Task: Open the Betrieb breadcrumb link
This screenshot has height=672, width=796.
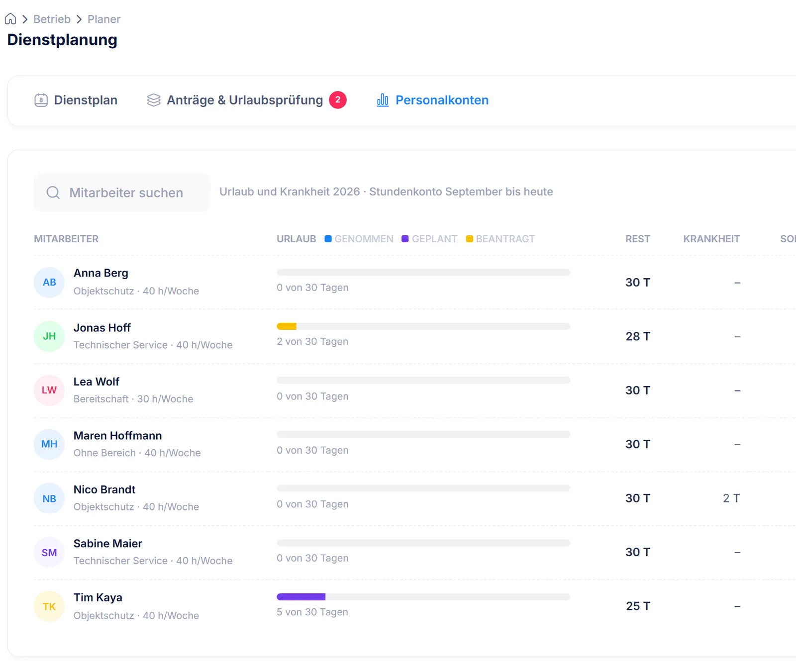Action: point(52,19)
